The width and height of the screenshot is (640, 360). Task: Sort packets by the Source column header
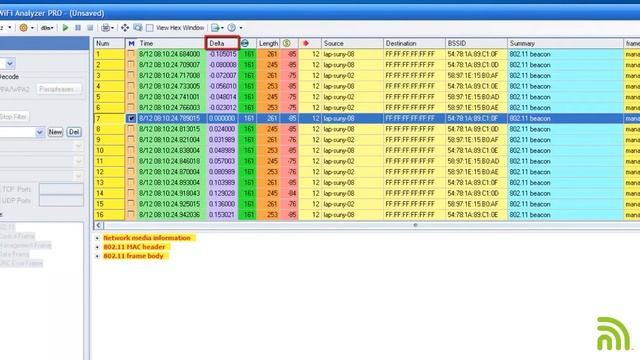pos(352,43)
